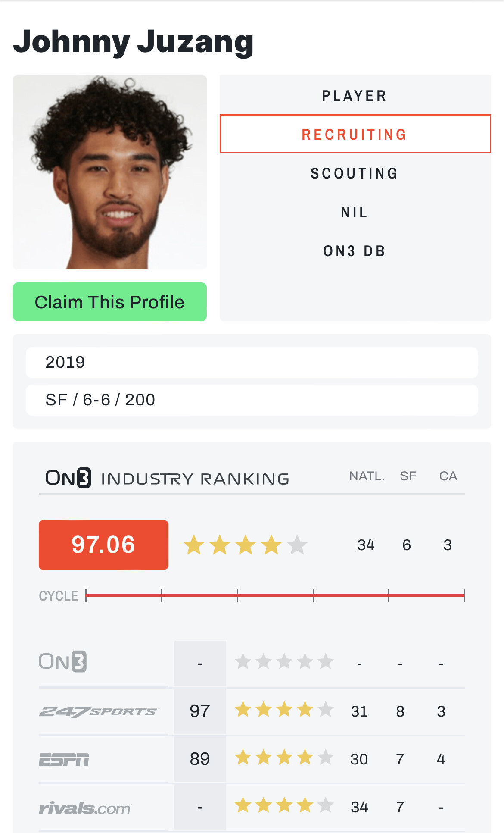Click the 247Sports logo
This screenshot has width=504, height=833.
point(99,711)
